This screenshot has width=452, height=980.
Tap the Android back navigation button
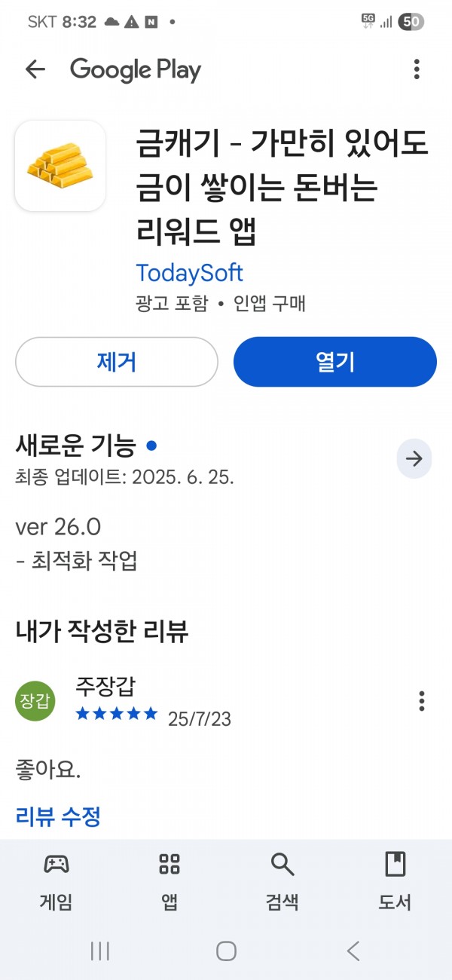(353, 951)
